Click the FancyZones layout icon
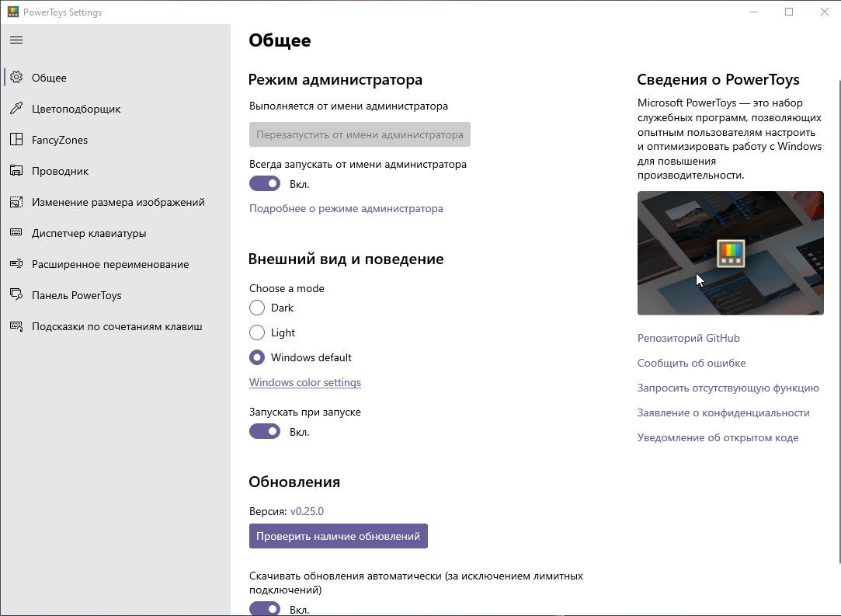Screen dimensions: 841x616 (16, 140)
